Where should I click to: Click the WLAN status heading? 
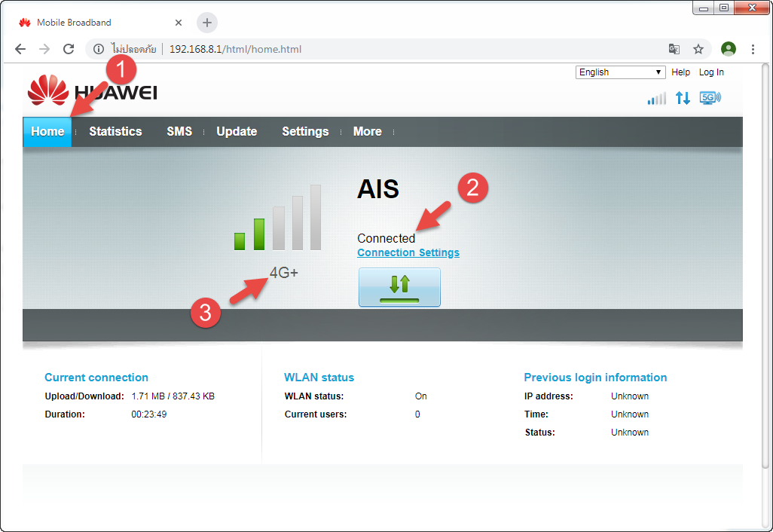pos(319,378)
